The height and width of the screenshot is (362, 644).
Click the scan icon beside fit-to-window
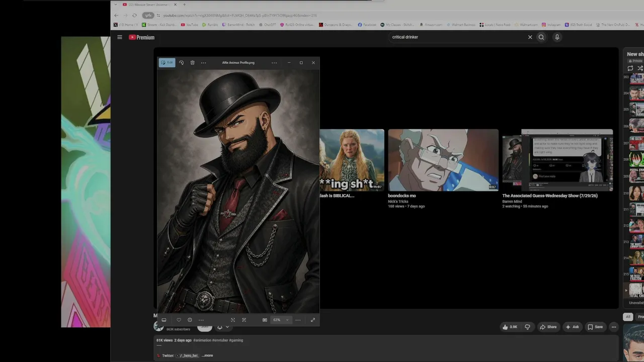click(x=244, y=320)
